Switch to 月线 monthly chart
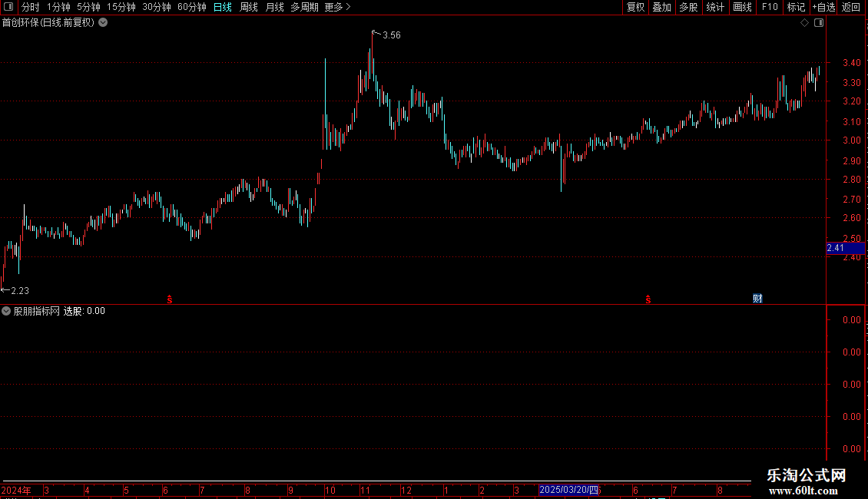 pos(274,7)
